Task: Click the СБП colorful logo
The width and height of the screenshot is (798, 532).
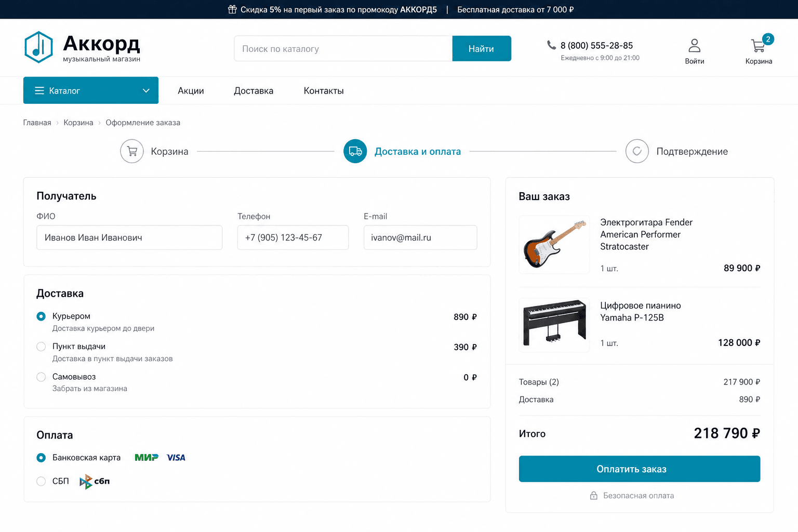Action: 95,482
